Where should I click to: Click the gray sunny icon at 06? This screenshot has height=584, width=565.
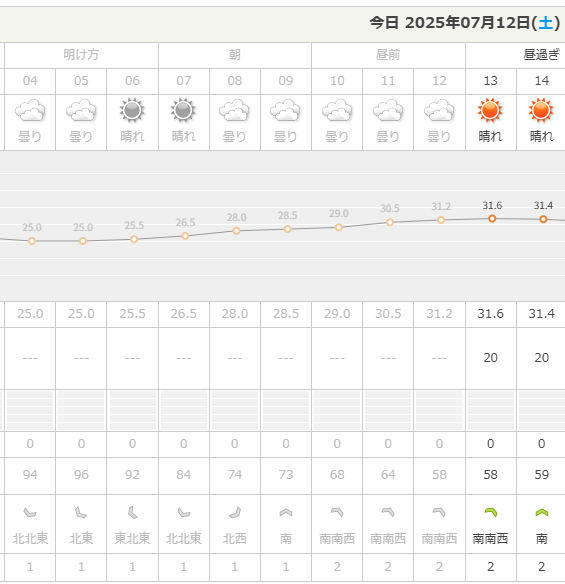[x=132, y=110]
